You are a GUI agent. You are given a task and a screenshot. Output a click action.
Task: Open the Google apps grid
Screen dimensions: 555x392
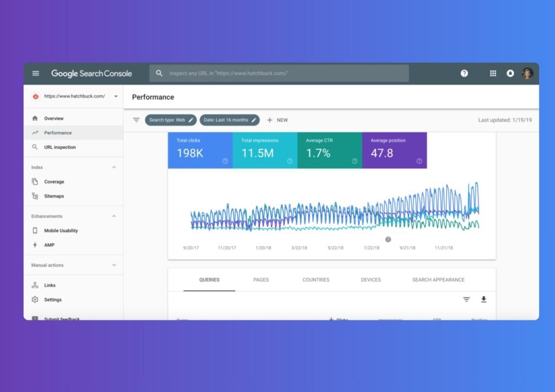[493, 74]
